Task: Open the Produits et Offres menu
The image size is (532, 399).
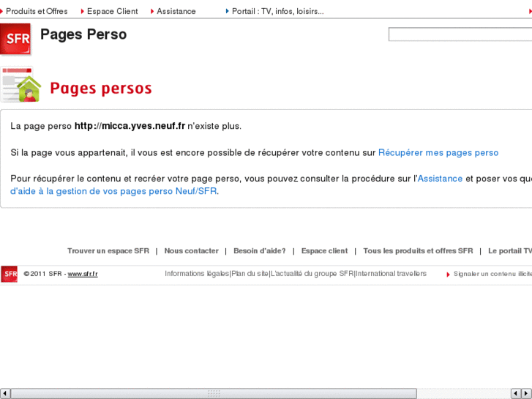Action: [37, 11]
